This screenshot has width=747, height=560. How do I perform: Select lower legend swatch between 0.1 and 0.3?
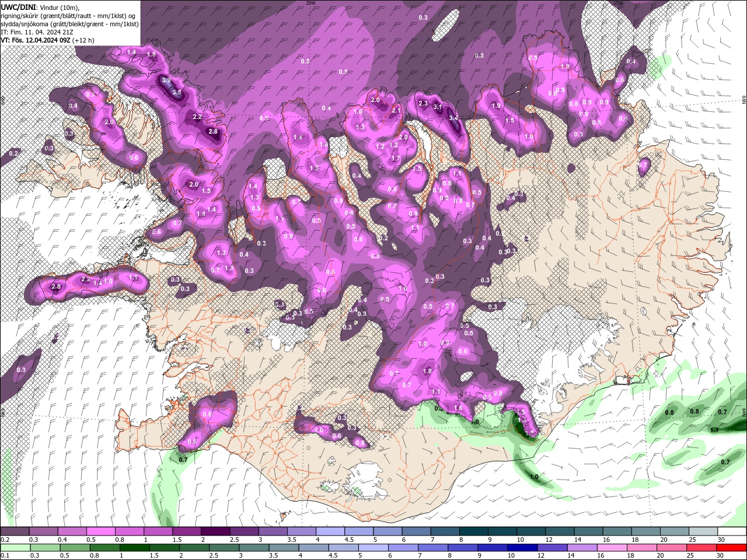[x=15, y=547]
